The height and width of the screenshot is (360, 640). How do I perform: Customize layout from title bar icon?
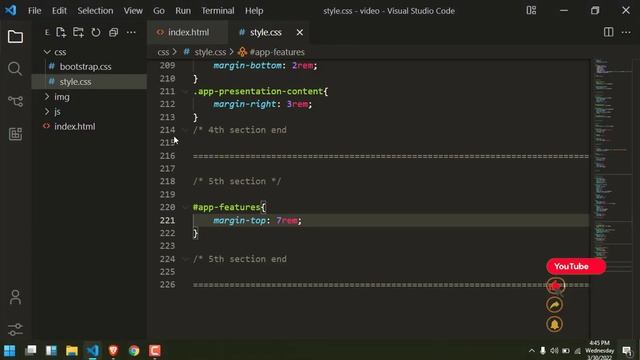pyautogui.click(x=531, y=11)
